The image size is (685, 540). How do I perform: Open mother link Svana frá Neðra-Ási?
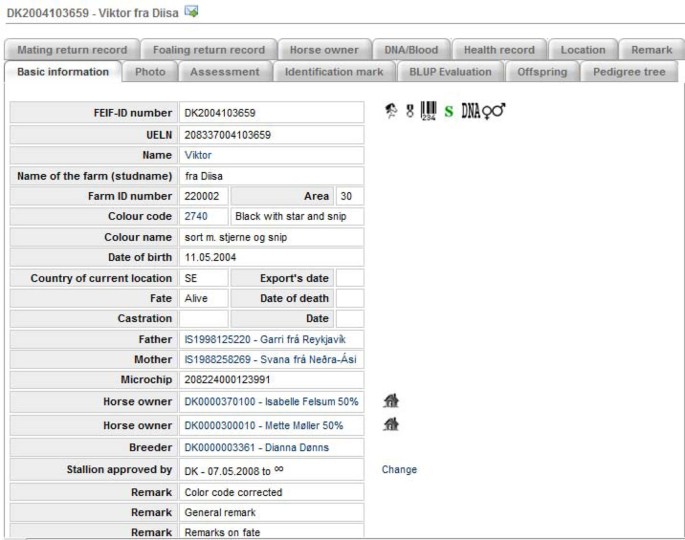270,359
